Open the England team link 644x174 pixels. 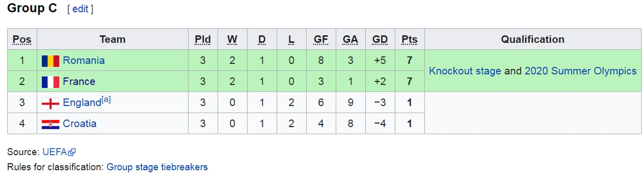82,103
